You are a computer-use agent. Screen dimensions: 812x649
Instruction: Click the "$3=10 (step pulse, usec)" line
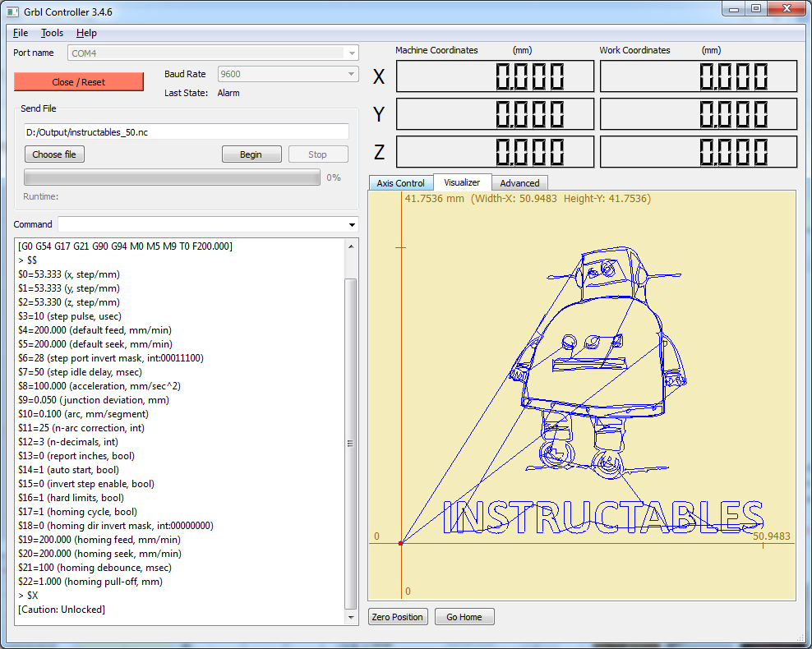tap(70, 315)
